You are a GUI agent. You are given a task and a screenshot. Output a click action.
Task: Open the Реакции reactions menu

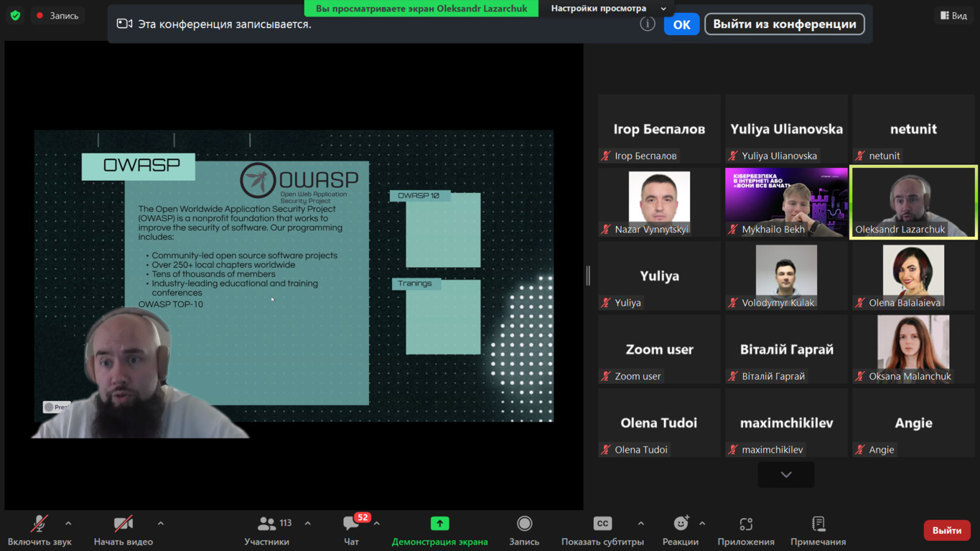click(x=681, y=530)
